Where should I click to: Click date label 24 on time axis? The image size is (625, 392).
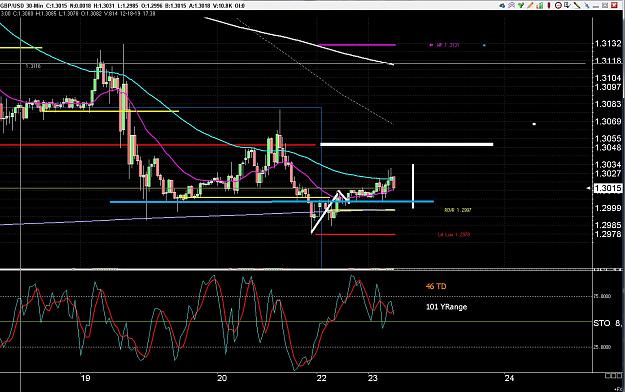click(509, 378)
